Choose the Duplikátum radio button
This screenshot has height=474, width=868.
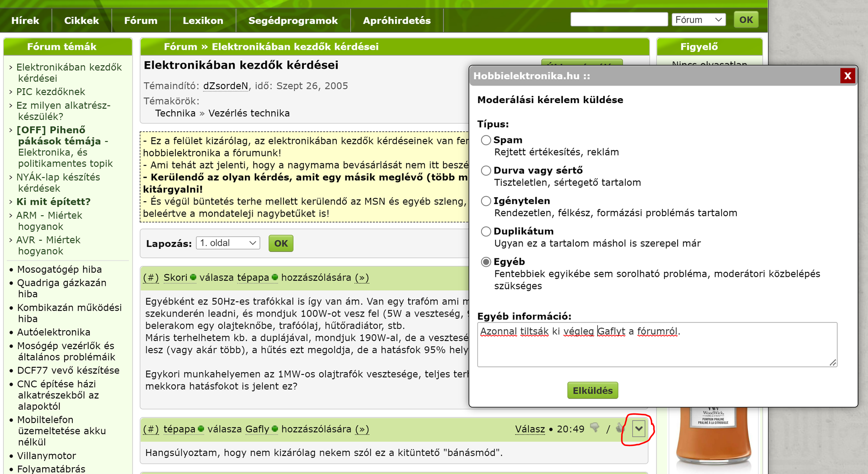click(486, 232)
